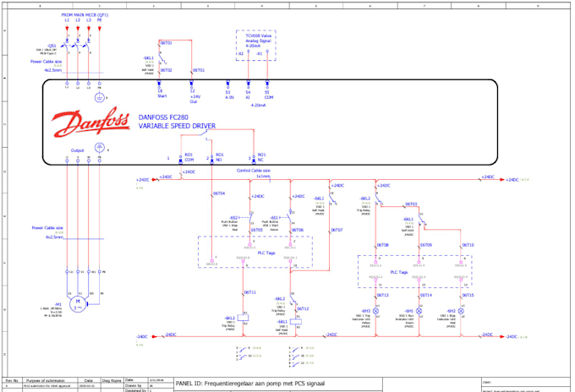Click wire label 06T04
Screen dimensions: 575x392
(219, 193)
